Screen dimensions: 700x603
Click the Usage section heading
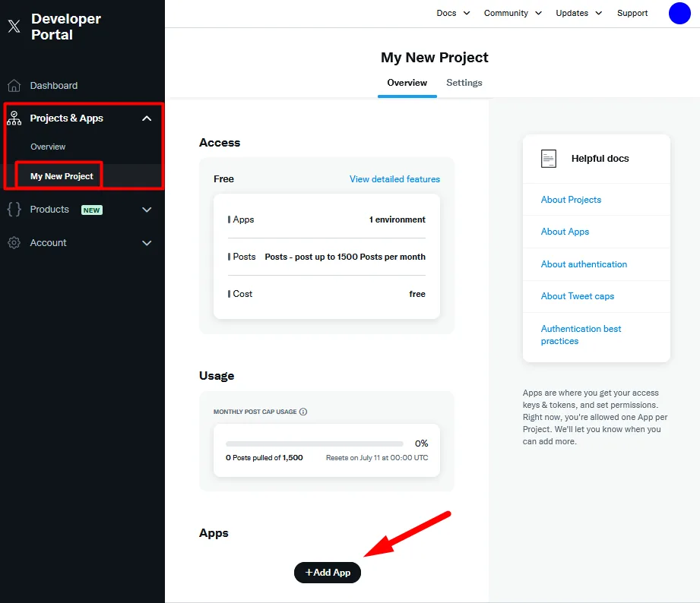click(x=217, y=375)
